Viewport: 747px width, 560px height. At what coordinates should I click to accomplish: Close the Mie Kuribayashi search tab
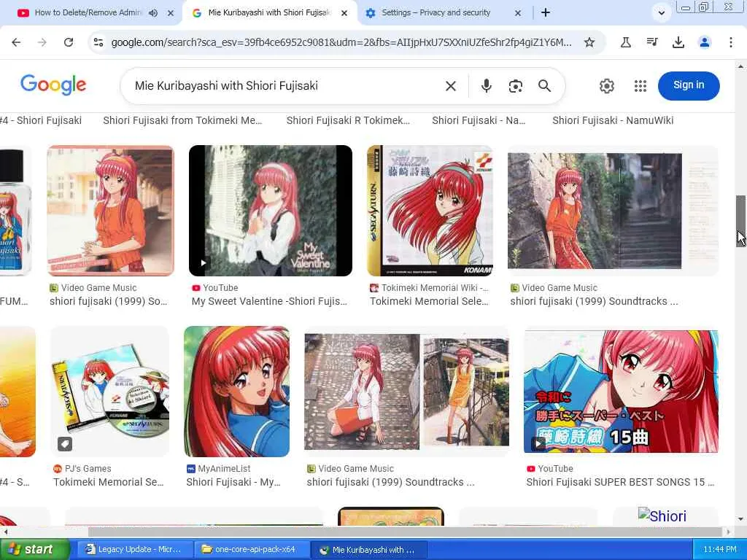point(344,13)
